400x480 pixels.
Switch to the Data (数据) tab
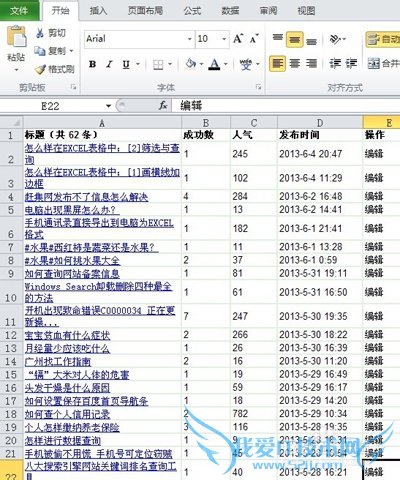coord(230,11)
